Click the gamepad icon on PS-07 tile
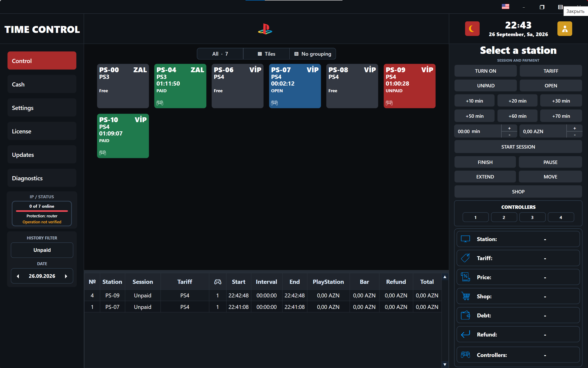Image resolution: width=588 pixels, height=368 pixels. click(x=274, y=103)
